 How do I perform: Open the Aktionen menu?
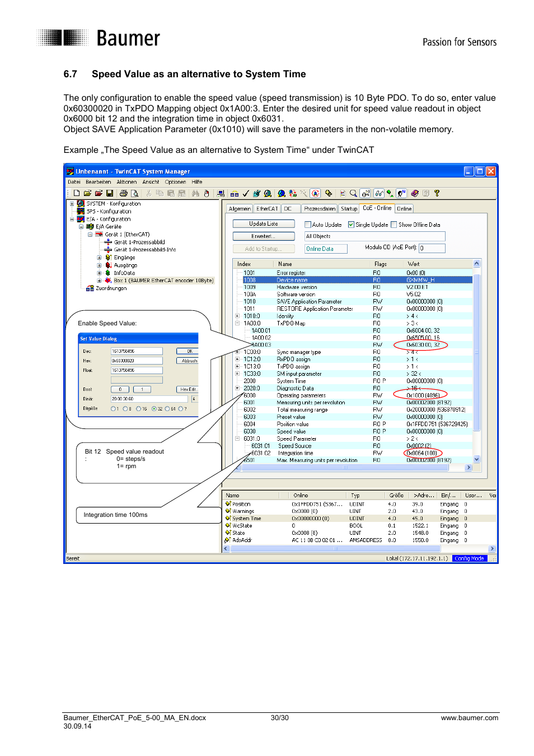(127, 182)
